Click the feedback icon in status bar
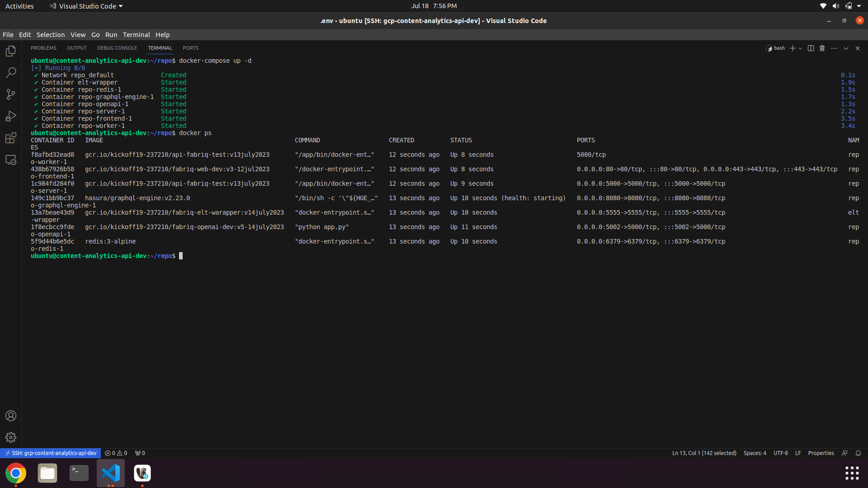This screenshot has width=868, height=488. [x=844, y=453]
